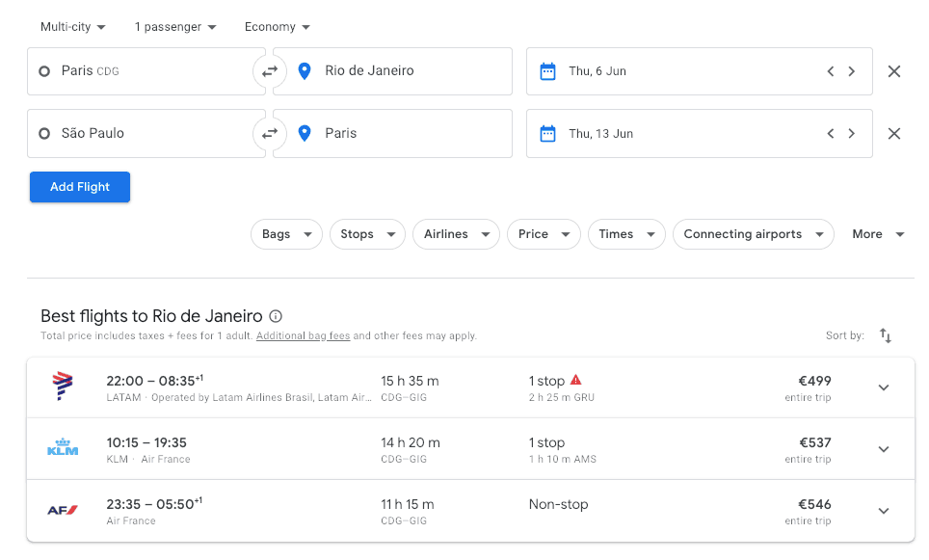The width and height of the screenshot is (929, 560).
Task: Open the 1 passenger dropdown
Action: coord(174,26)
